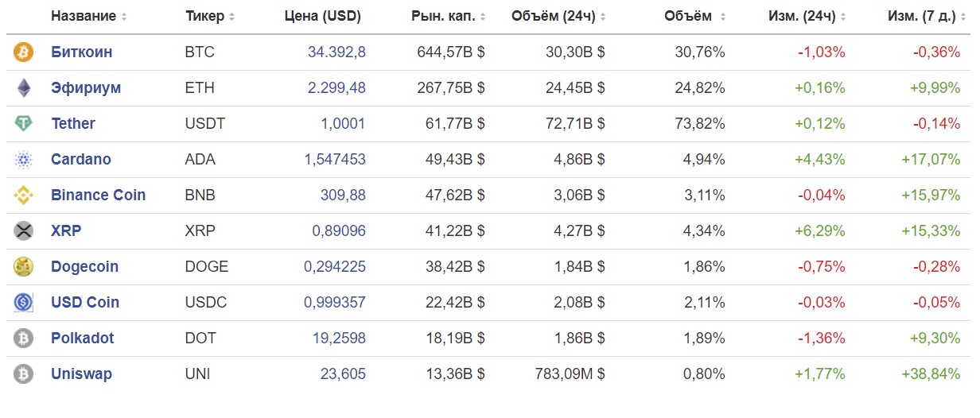Click the Polkadot grey coin icon

pos(23,339)
